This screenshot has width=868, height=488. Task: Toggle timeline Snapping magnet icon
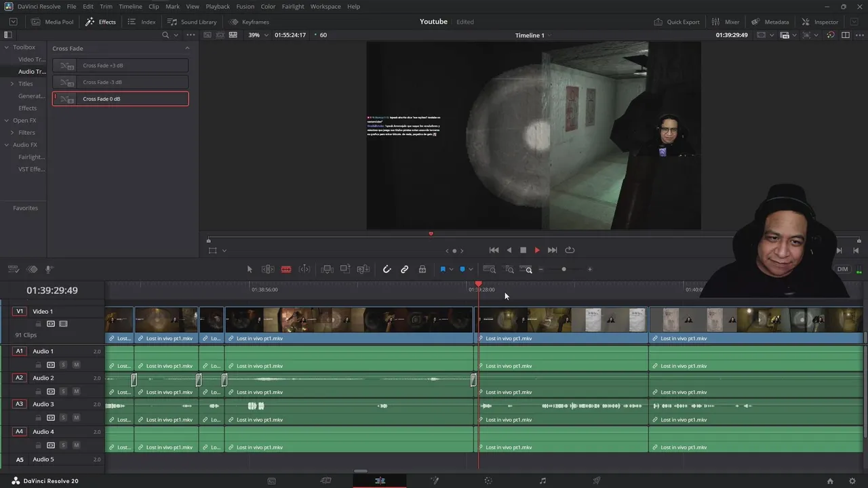(x=387, y=269)
